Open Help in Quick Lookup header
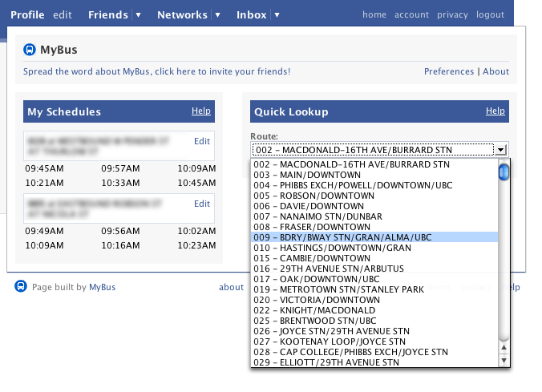The image size is (542, 392). [495, 111]
